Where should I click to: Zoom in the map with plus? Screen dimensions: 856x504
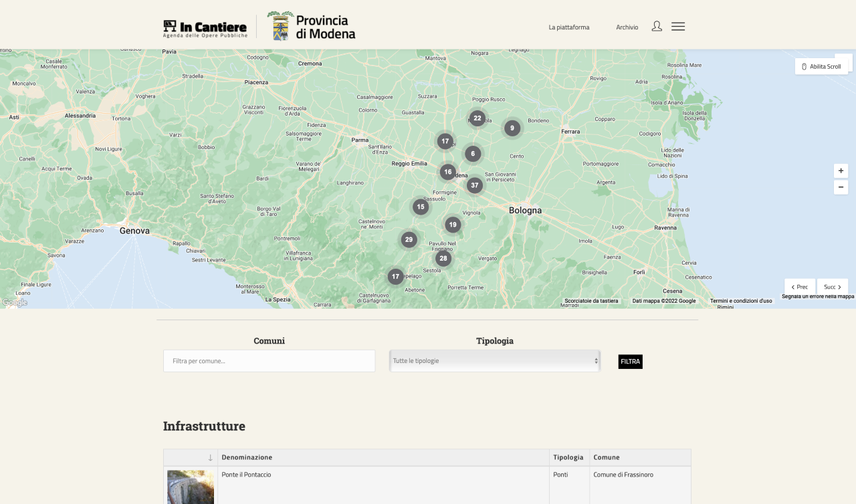coord(841,170)
